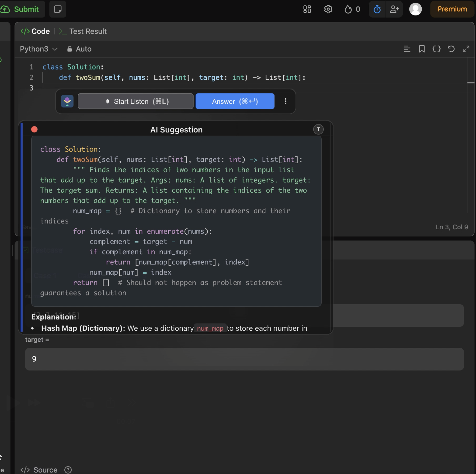Click the invite user icon
Image resolution: width=476 pixels, height=474 pixels.
coord(394,9)
